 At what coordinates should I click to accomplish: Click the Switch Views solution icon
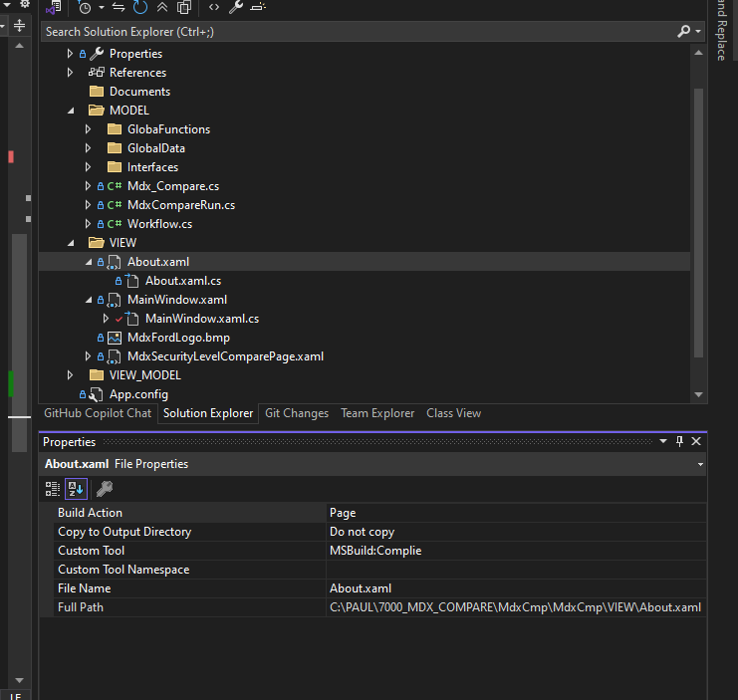click(54, 7)
